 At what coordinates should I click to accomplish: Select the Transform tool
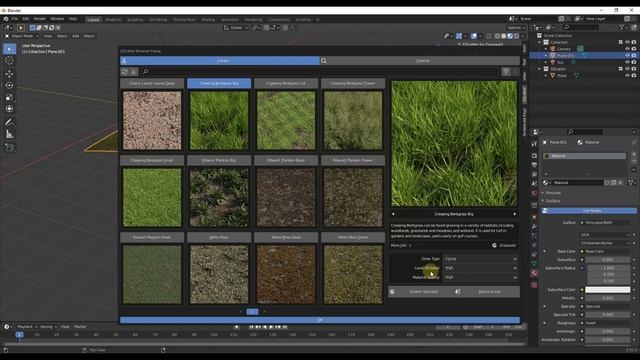[x=9, y=109]
